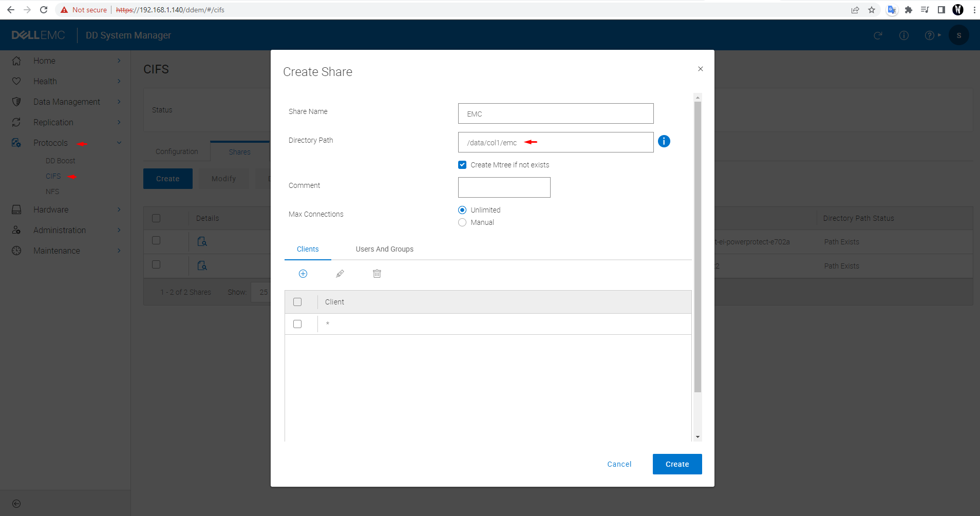Bookmark this page with star icon

tap(872, 10)
